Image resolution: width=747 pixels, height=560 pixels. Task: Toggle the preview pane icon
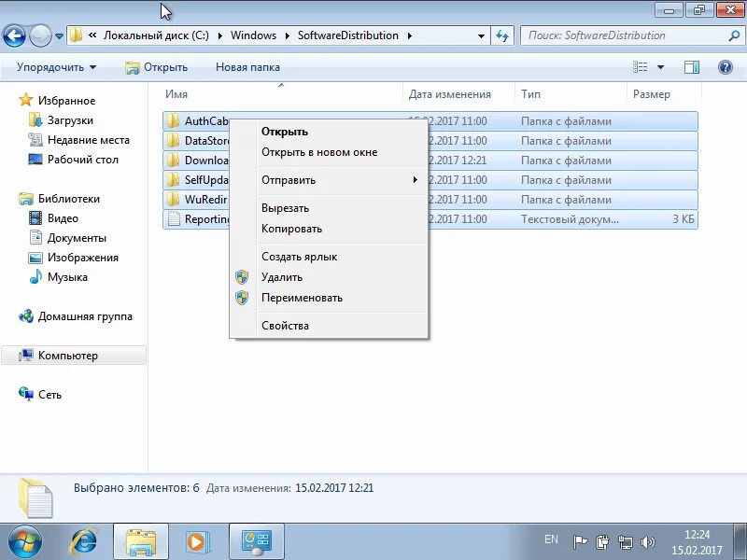click(692, 67)
